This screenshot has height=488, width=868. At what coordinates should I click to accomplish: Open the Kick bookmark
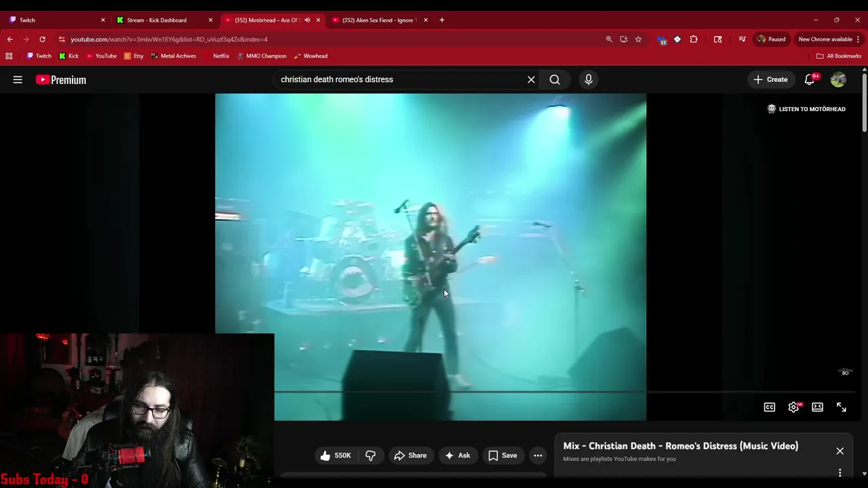pos(68,56)
